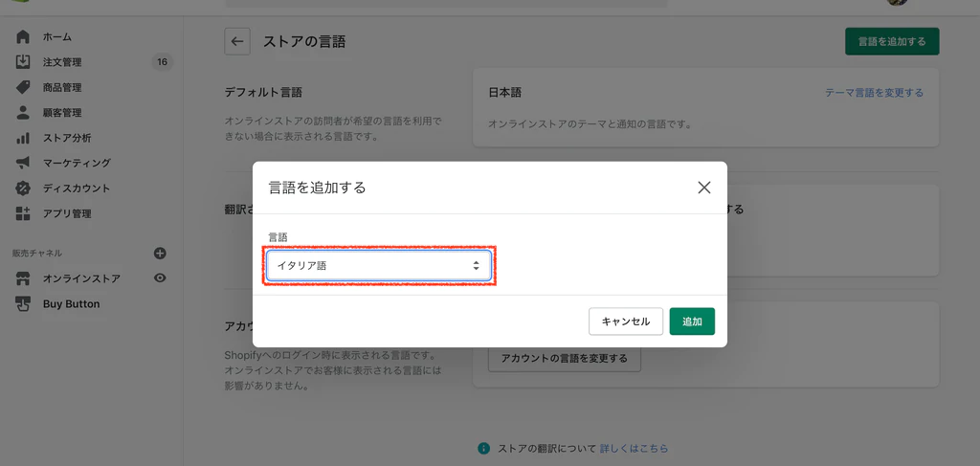The image size is (980, 466).
Task: Click the Apps grid icon
Action: (23, 213)
